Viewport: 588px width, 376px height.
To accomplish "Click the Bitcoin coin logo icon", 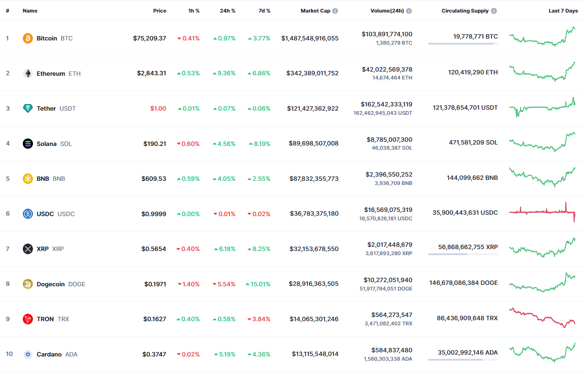I will pyautogui.click(x=28, y=38).
